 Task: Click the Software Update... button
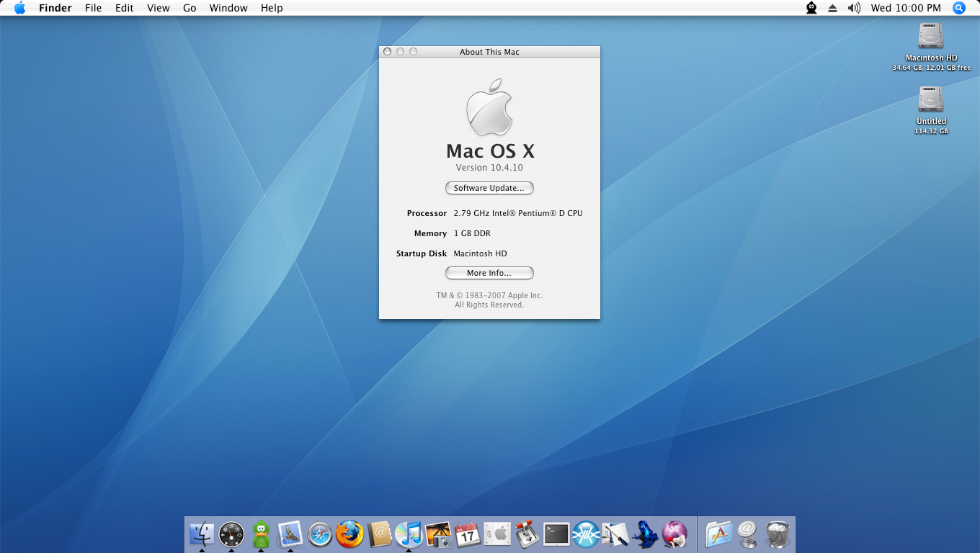(489, 188)
